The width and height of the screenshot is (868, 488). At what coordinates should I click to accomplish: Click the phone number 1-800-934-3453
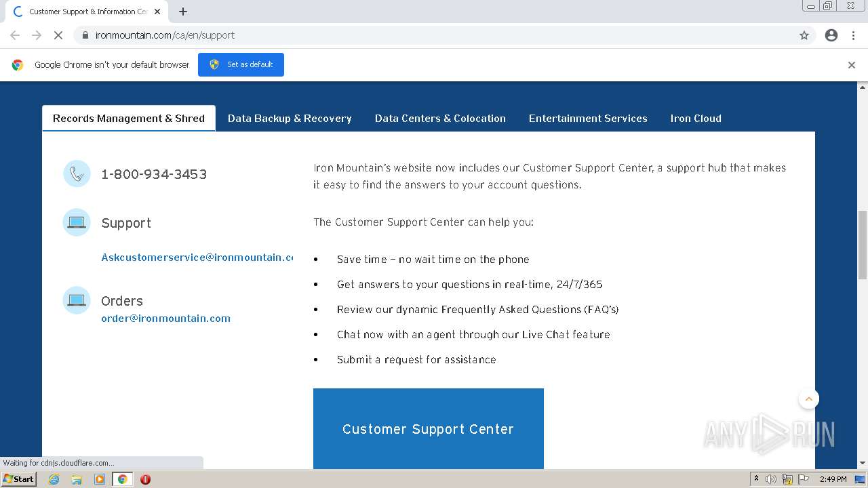click(154, 174)
